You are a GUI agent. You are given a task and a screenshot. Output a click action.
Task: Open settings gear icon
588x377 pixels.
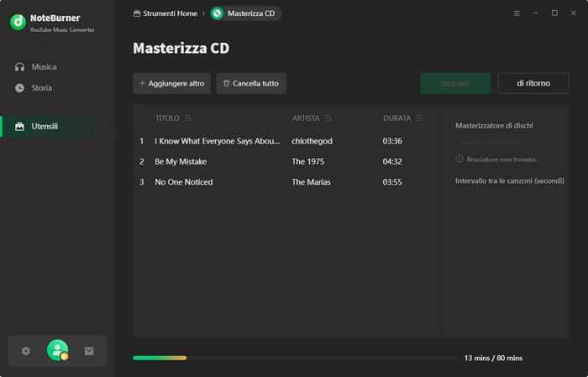(x=26, y=351)
